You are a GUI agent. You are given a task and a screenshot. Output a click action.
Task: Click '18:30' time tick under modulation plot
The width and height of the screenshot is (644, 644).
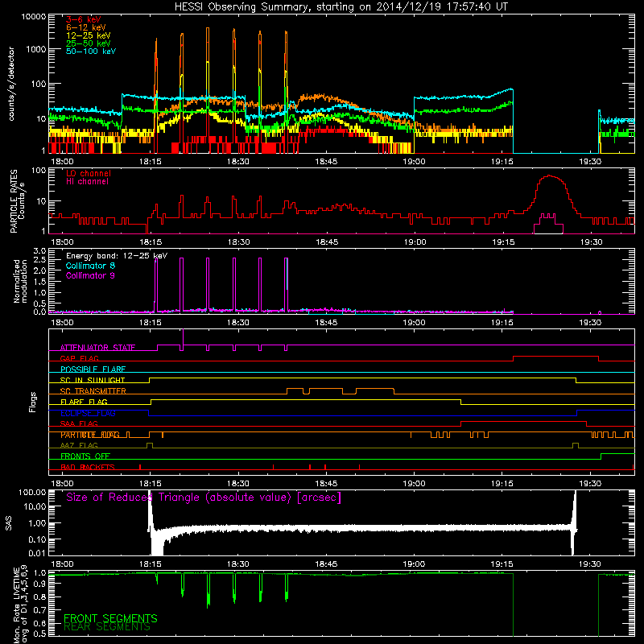pyautogui.click(x=238, y=323)
